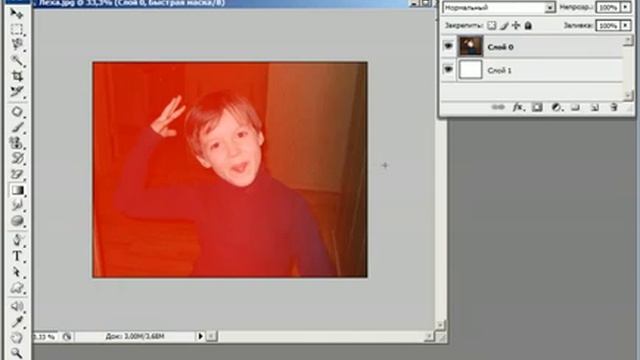Select the Eyedropper tool
The width and height of the screenshot is (640, 360).
tap(17, 322)
